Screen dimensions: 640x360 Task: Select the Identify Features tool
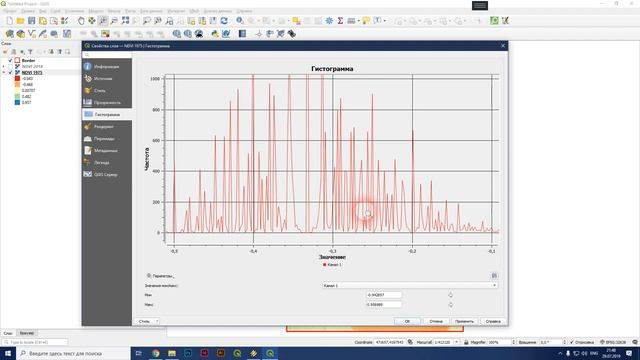point(240,20)
